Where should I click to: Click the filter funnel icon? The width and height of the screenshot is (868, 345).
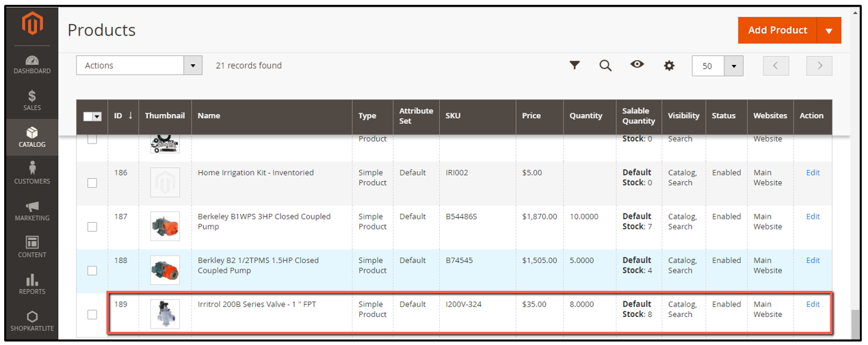pyautogui.click(x=575, y=65)
